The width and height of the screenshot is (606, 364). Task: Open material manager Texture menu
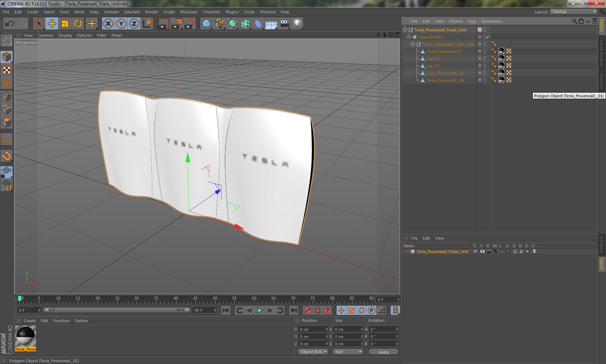[x=81, y=321]
